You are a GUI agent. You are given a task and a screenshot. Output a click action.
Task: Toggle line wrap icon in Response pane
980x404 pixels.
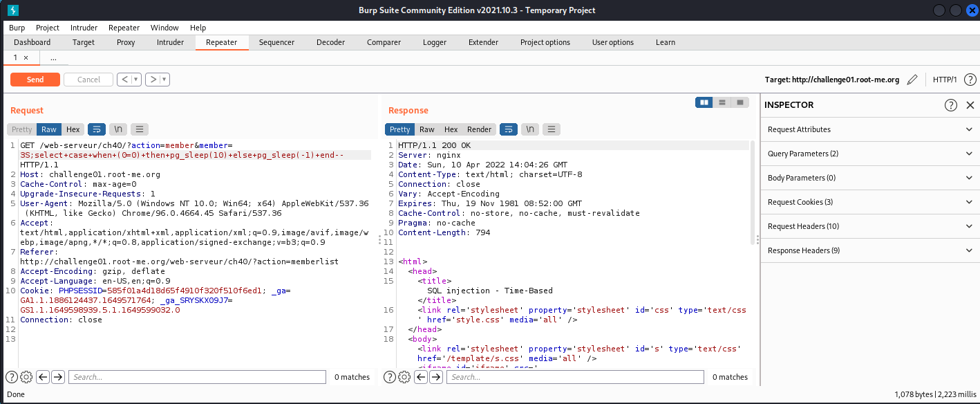(x=509, y=129)
